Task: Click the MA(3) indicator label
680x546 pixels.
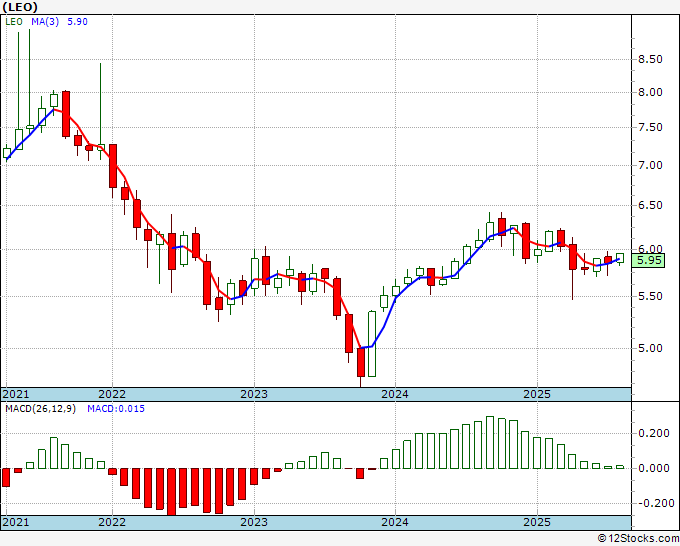Action: tap(45, 22)
